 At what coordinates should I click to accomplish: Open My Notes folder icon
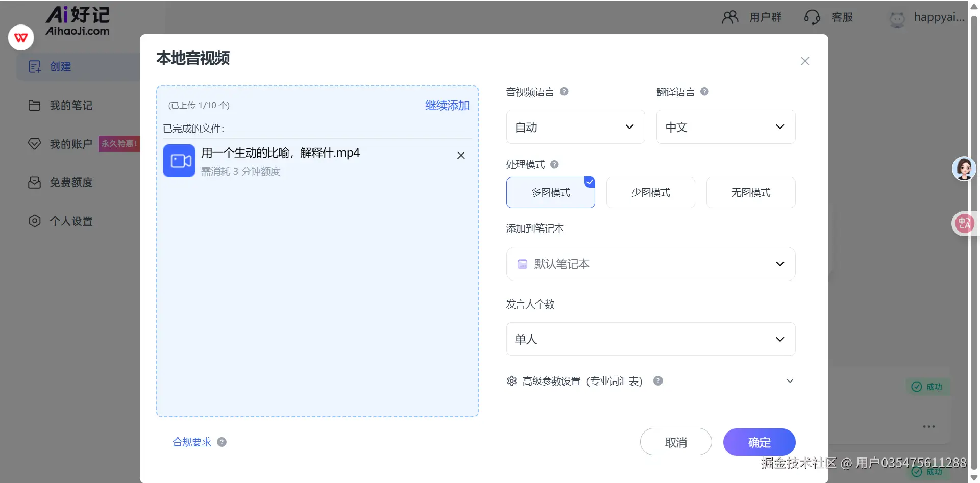(34, 106)
